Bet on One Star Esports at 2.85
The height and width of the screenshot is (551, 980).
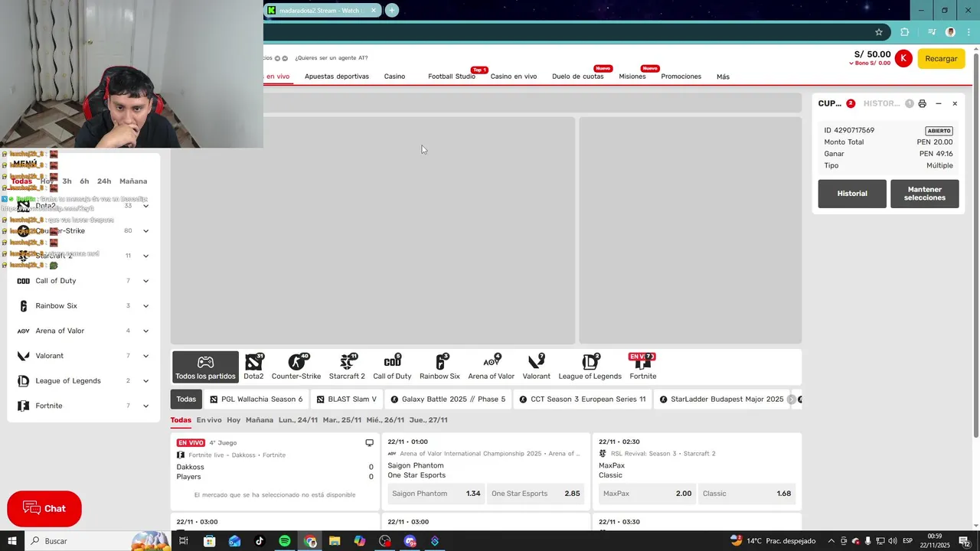click(535, 494)
